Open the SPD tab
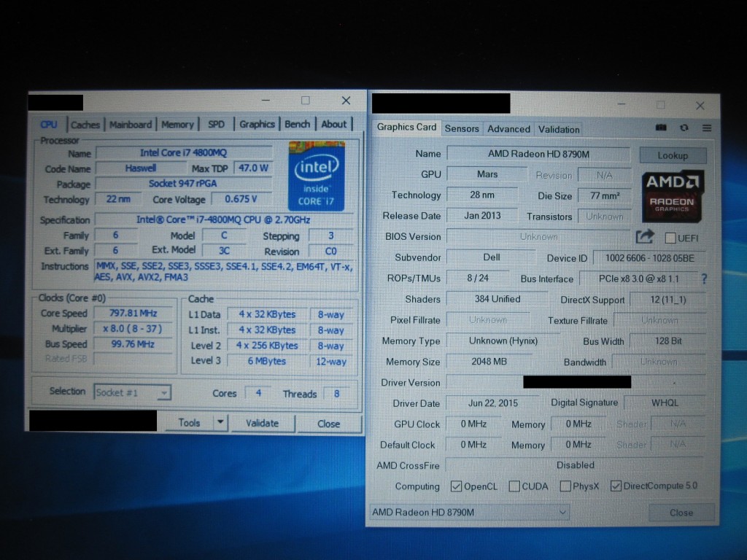Image resolution: width=747 pixels, height=560 pixels. pos(216,124)
